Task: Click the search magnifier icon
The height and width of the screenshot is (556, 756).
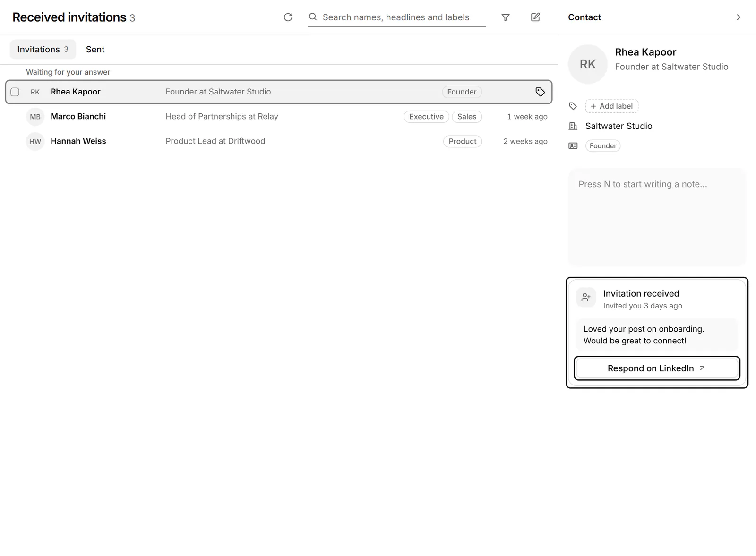Action: coord(313,17)
